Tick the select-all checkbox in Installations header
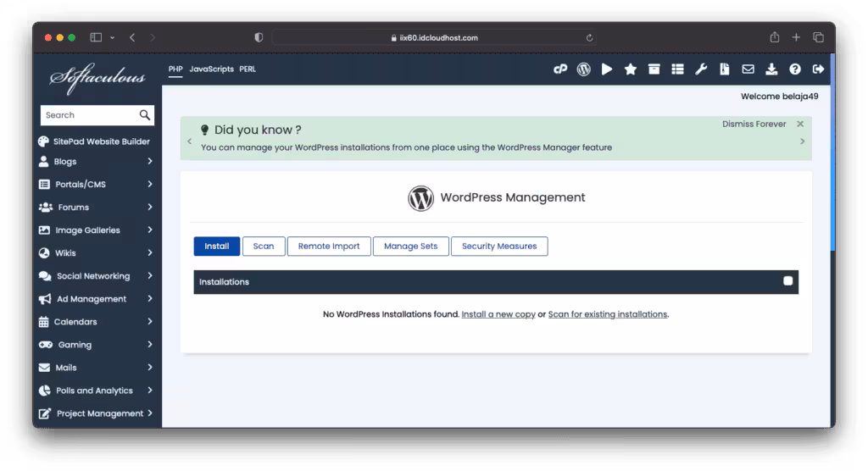The height and width of the screenshot is (471, 868). 787,281
